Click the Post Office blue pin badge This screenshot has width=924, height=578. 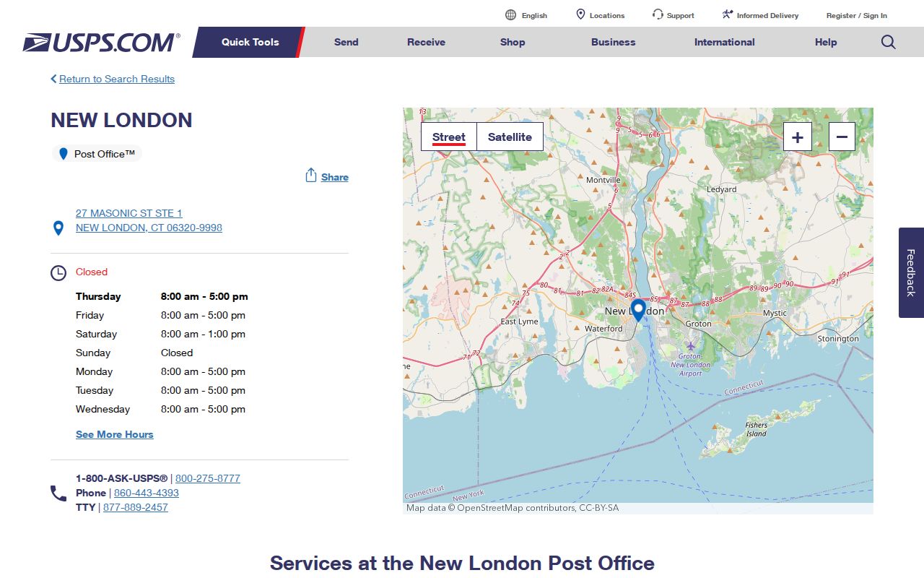point(63,154)
